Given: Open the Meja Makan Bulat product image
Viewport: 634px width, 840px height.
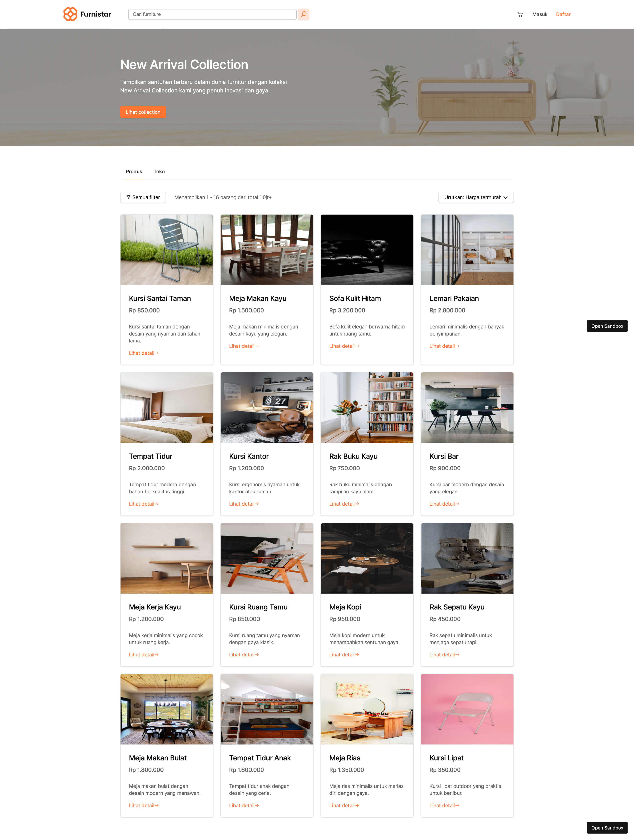Looking at the screenshot, I should 167,709.
